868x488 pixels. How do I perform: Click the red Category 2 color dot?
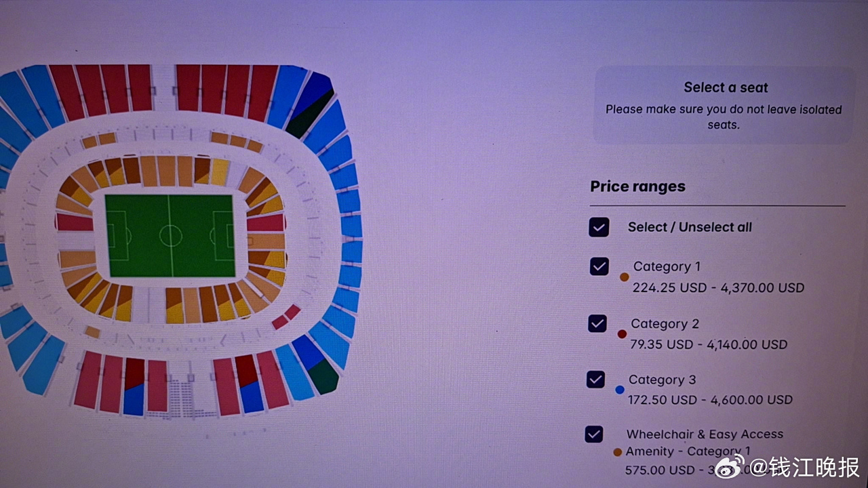click(622, 334)
